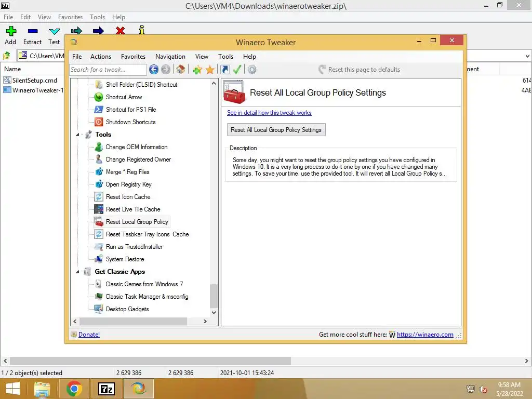The image size is (532, 399).
Task: Go to the Home page icon in Winaero toolbar
Action: 180,70
